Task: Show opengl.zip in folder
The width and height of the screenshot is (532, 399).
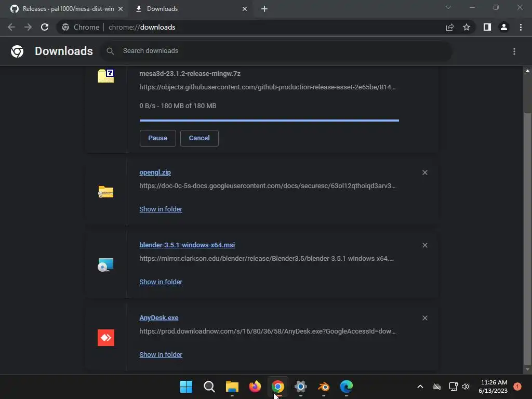Action: pos(161,209)
